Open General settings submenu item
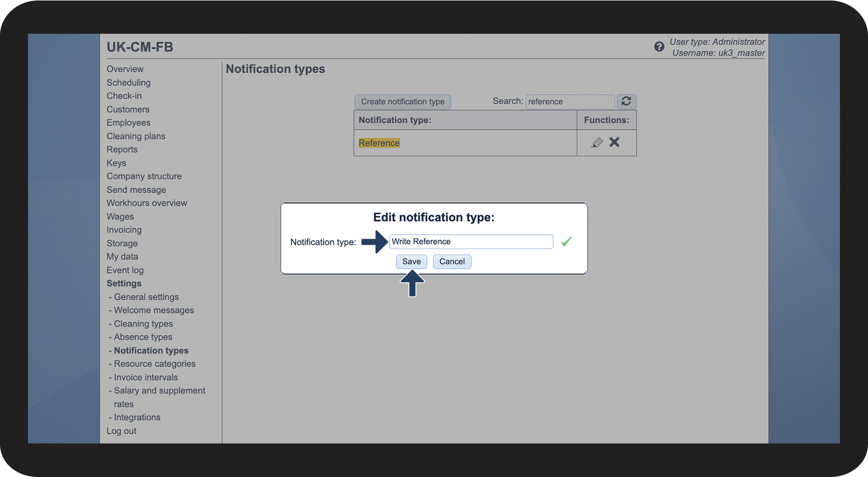 click(146, 297)
